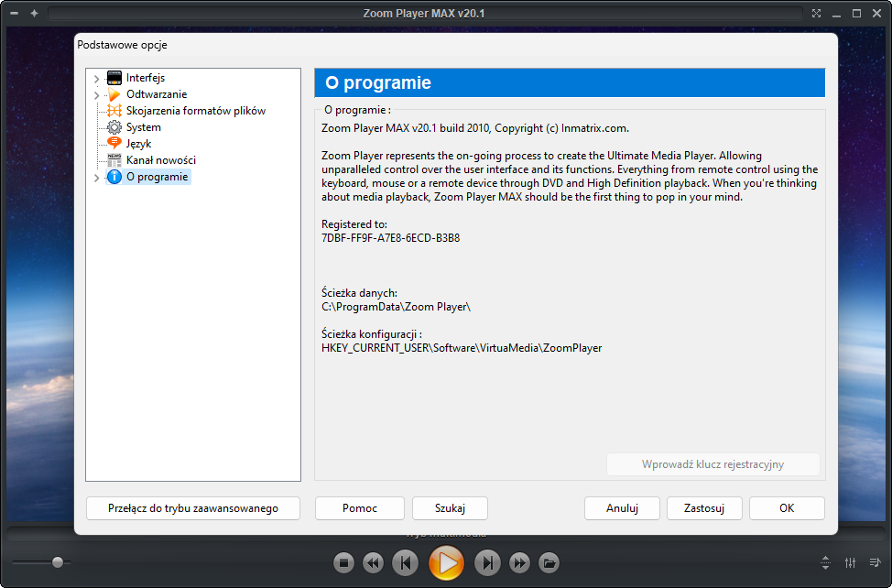
Task: Select O programie tree entry
Action: point(157,177)
